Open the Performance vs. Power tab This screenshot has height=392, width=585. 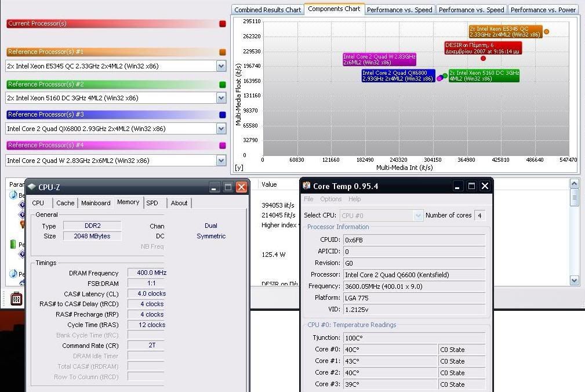[543, 10]
